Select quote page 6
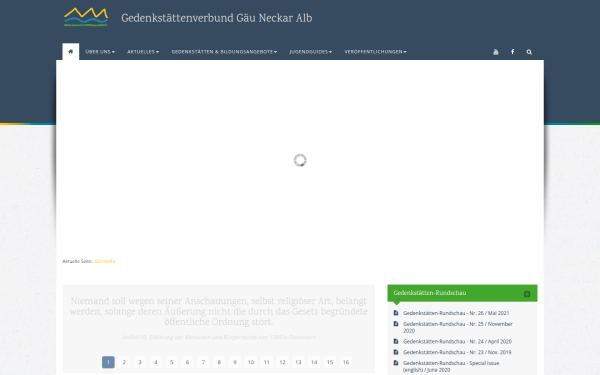Viewport: 600px width, 375px height. pyautogui.click(x=188, y=362)
